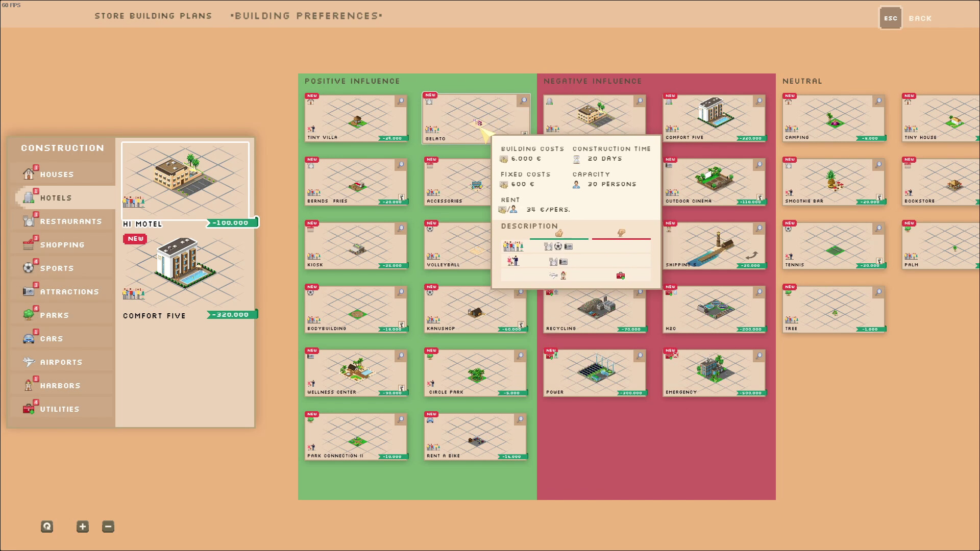The height and width of the screenshot is (551, 980).
Task: Click the zoom-in plus icon at the bottom
Action: click(x=82, y=527)
